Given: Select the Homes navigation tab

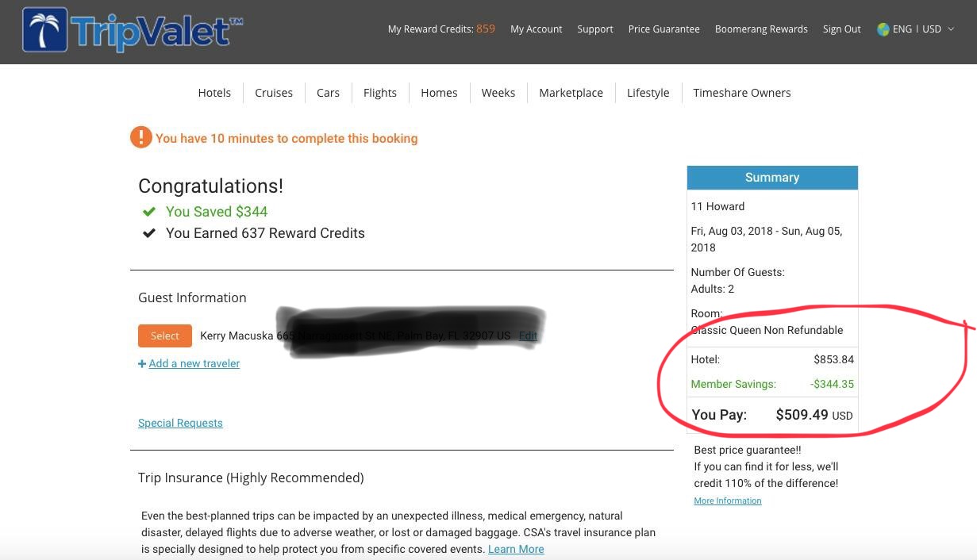Looking at the screenshot, I should tap(439, 93).
